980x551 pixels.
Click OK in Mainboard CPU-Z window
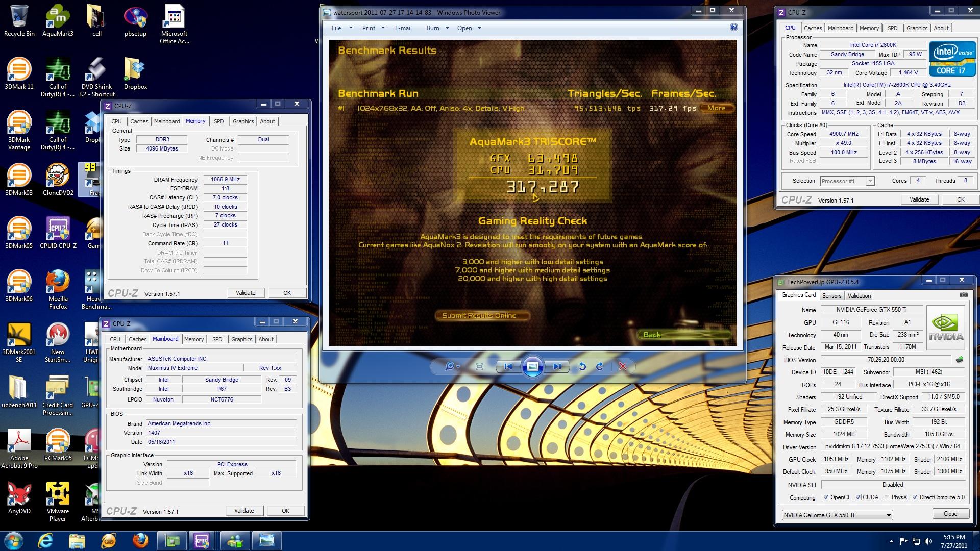[x=286, y=511]
